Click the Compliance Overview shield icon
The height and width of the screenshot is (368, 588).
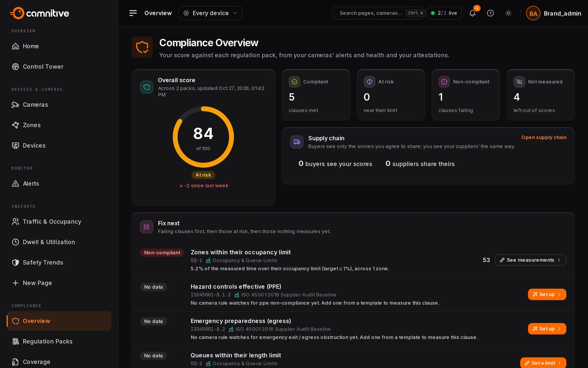[142, 47]
